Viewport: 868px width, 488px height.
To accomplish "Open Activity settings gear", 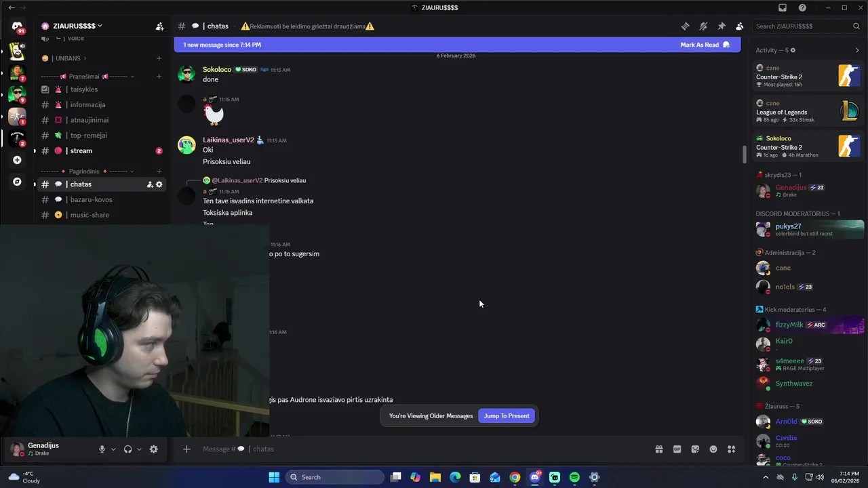I will (793, 50).
